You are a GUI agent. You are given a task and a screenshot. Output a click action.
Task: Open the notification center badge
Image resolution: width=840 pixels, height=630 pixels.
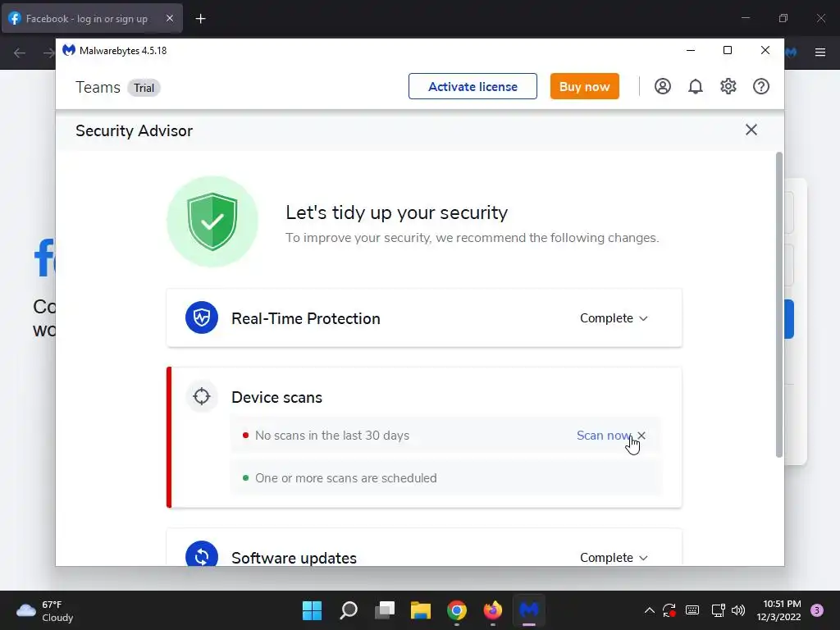(x=817, y=610)
